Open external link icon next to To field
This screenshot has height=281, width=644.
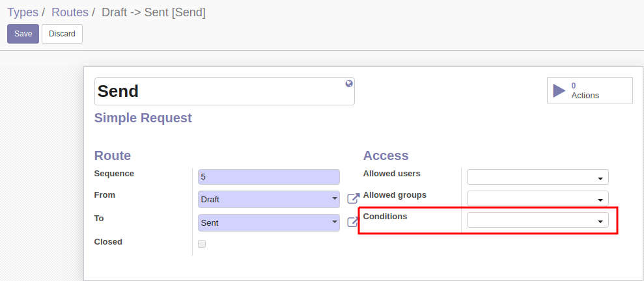[x=353, y=222]
